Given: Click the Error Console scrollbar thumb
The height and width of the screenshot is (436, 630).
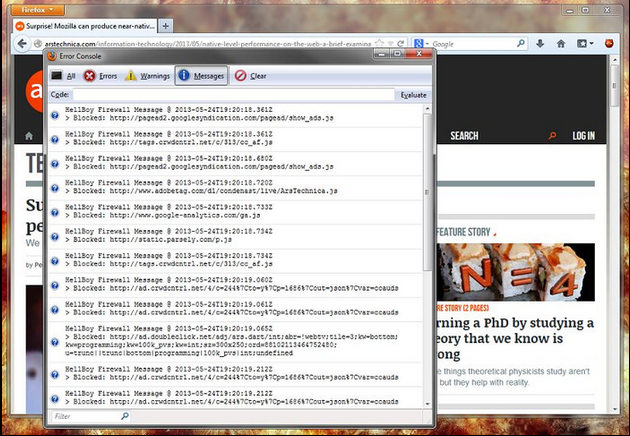Looking at the screenshot, I should tap(427, 192).
